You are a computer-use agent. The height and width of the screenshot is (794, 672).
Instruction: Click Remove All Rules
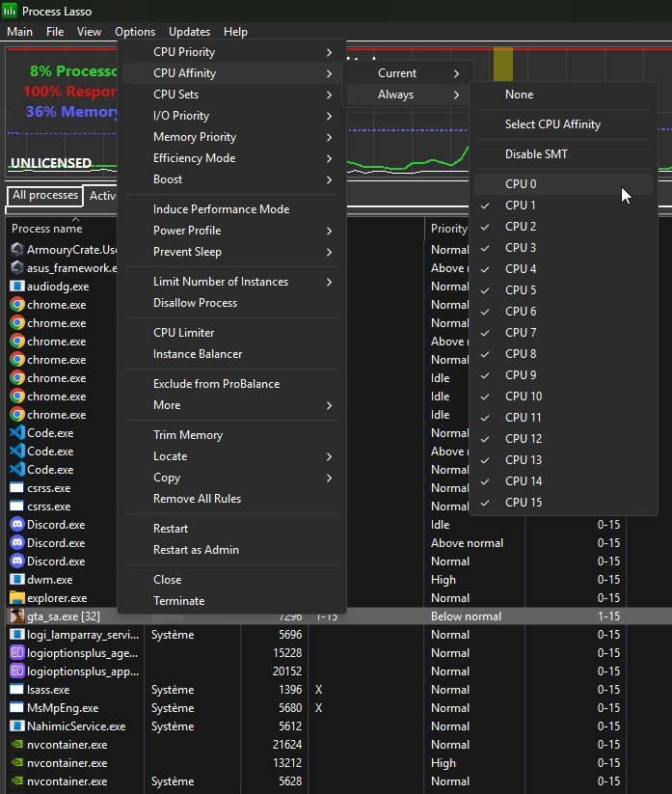click(231, 499)
